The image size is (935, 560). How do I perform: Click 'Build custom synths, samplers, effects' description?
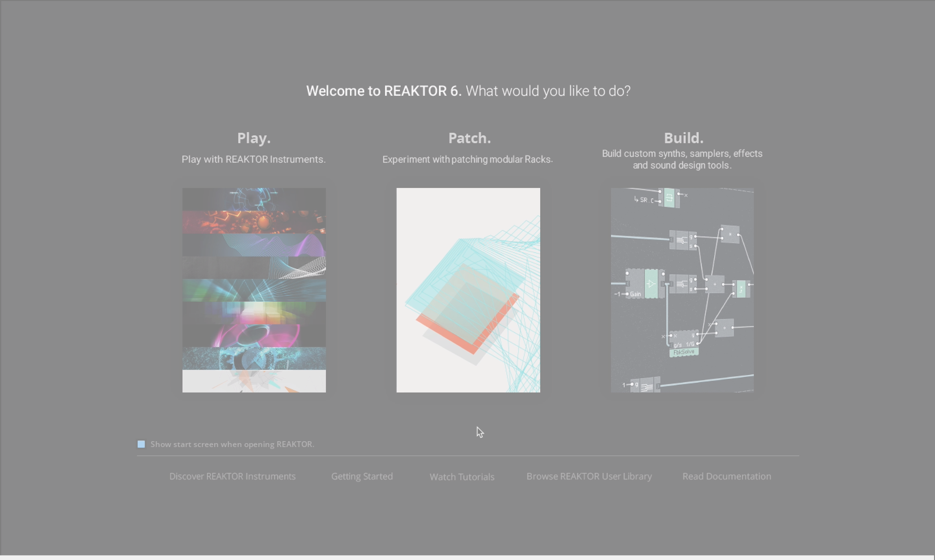(682, 159)
